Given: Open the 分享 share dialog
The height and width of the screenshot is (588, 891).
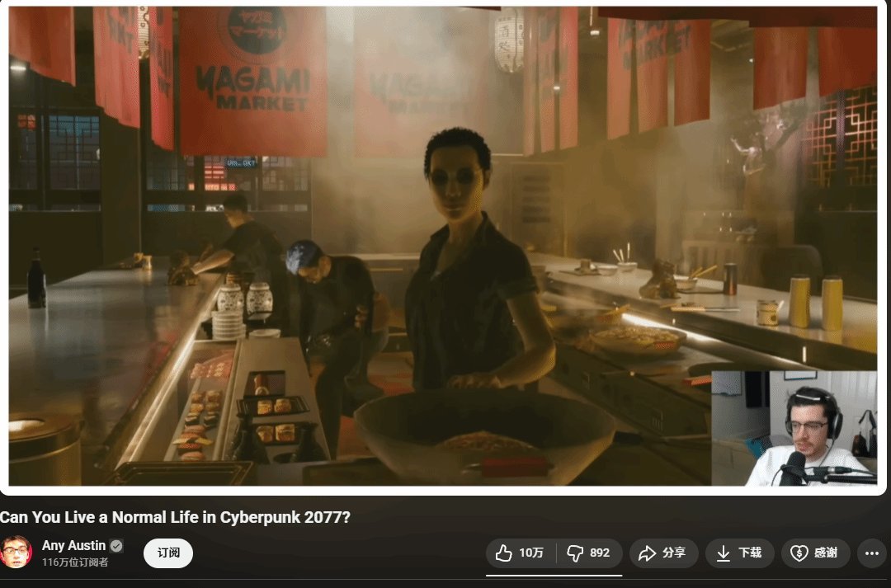Looking at the screenshot, I should point(663,553).
